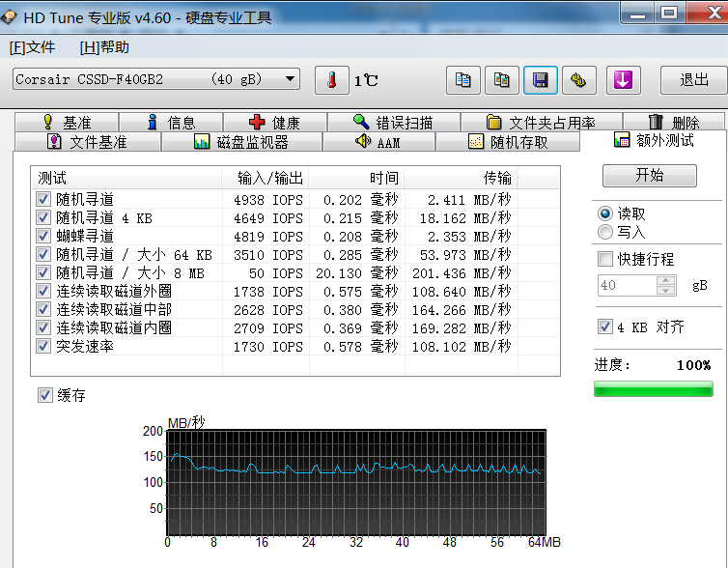Image resolution: width=728 pixels, height=568 pixels.
Task: Click the purple down-arrow minimize-to-tray icon
Action: click(x=623, y=80)
